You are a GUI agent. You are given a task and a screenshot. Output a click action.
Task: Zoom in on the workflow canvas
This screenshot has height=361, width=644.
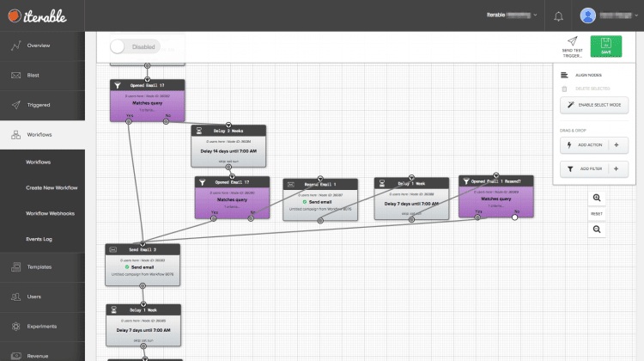[x=597, y=198]
